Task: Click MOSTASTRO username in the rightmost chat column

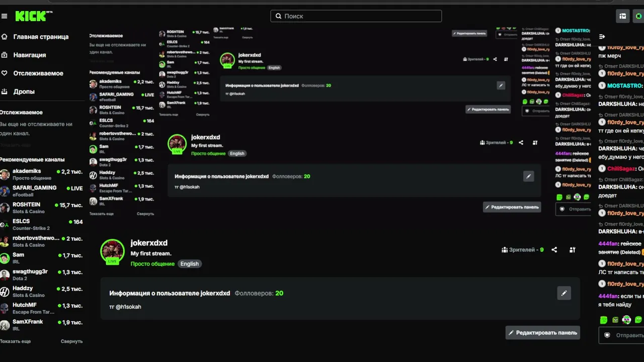Action: point(624,85)
